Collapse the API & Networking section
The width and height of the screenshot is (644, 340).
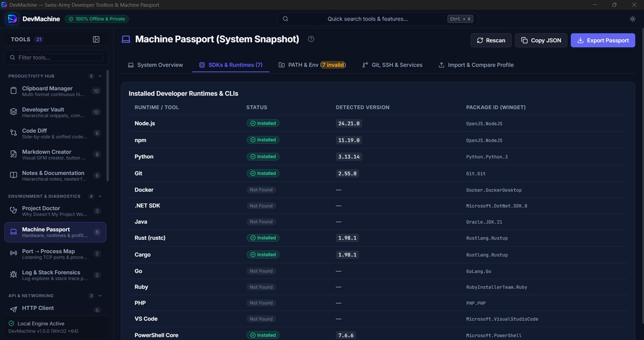pyautogui.click(x=100, y=296)
